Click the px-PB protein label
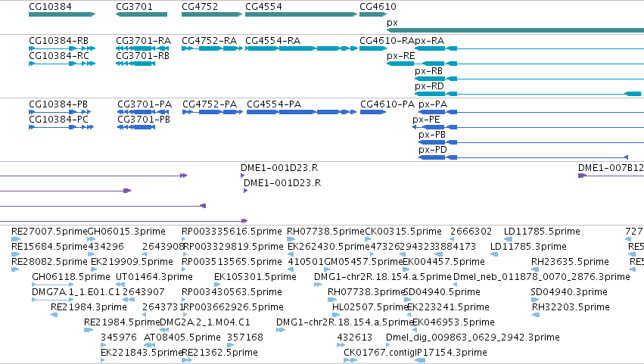This screenshot has height=364, width=644. click(x=432, y=135)
